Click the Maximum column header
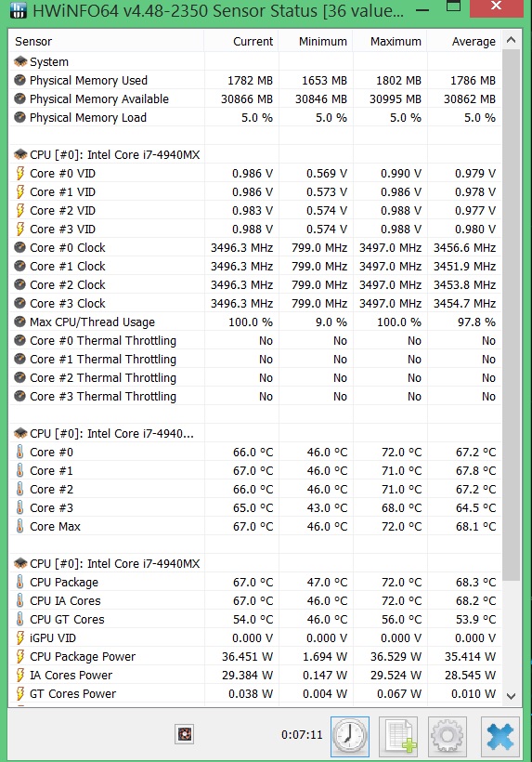The height and width of the screenshot is (762, 532). [x=390, y=41]
